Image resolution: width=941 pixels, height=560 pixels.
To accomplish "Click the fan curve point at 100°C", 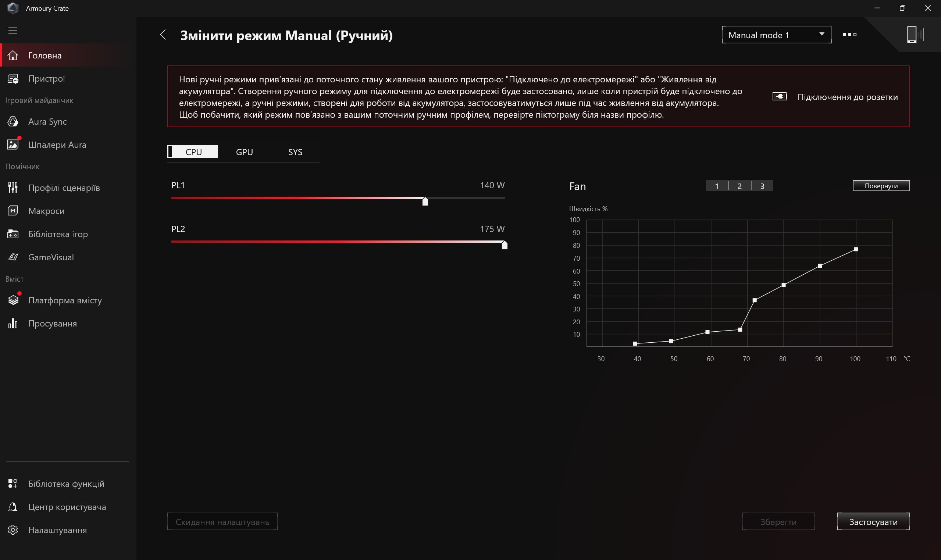I will [x=856, y=249].
